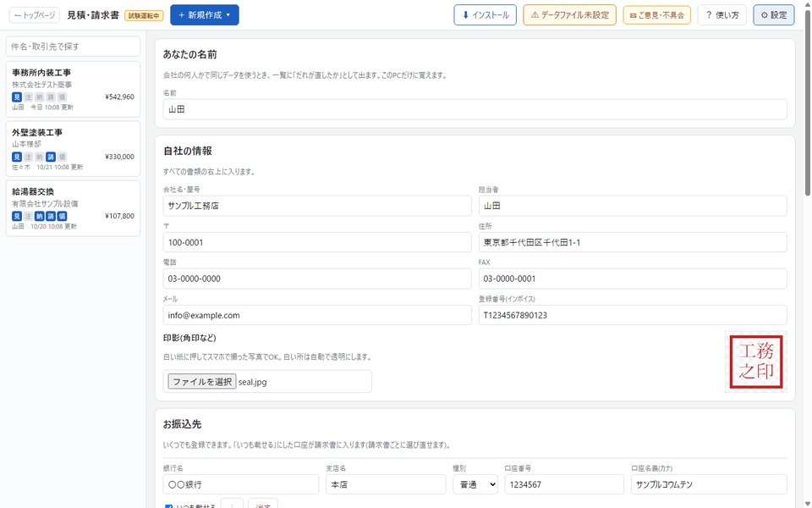Open the 事務所内装工事 document card
Image resolution: width=812 pixels, height=508 pixels.
point(73,89)
